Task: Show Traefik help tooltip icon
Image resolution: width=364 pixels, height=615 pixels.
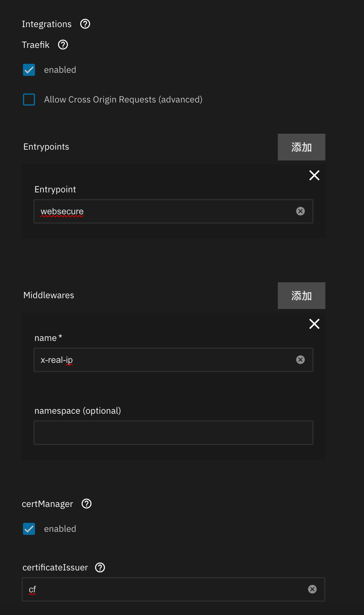Action: 63,45
